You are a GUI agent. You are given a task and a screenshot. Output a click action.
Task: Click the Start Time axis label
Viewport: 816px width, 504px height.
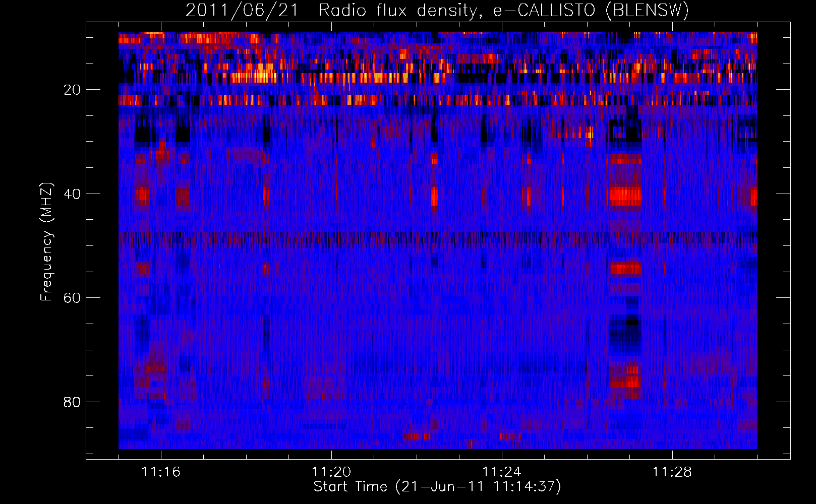[x=437, y=487]
